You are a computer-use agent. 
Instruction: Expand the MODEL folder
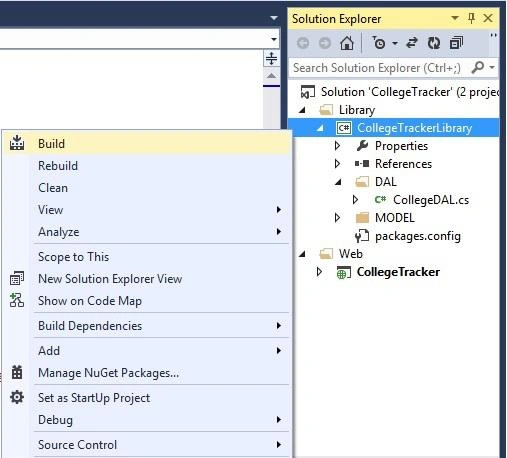[x=337, y=218]
